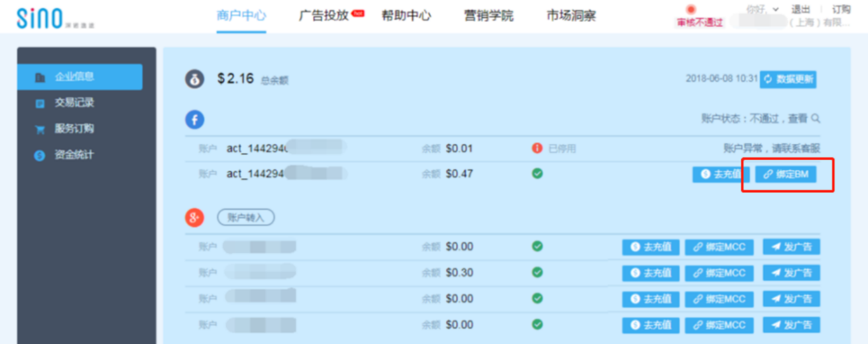Click green check status for $0.30 account

pos(537,272)
